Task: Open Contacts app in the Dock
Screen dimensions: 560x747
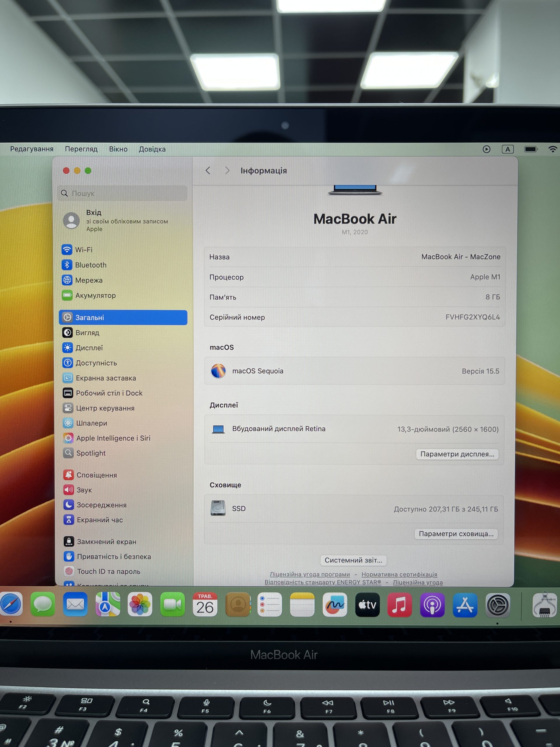Action: coord(238,605)
